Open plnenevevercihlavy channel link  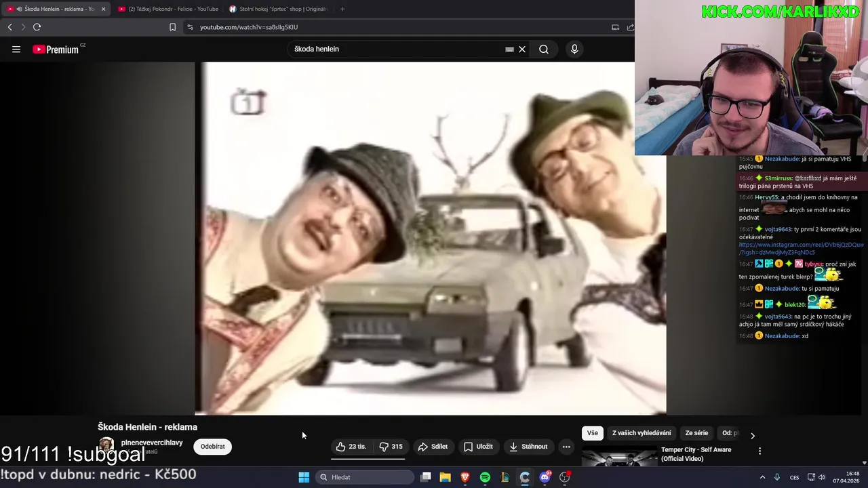point(152,443)
